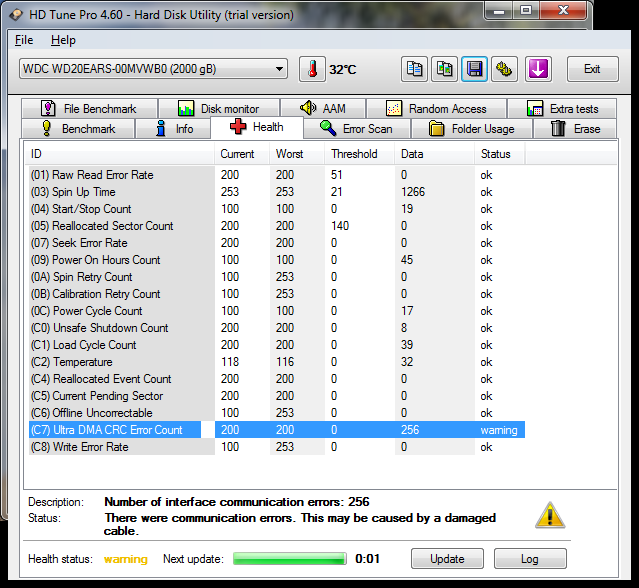Select the Current Pending Sector row
This screenshot has width=639, height=588.
pyautogui.click(x=277, y=396)
